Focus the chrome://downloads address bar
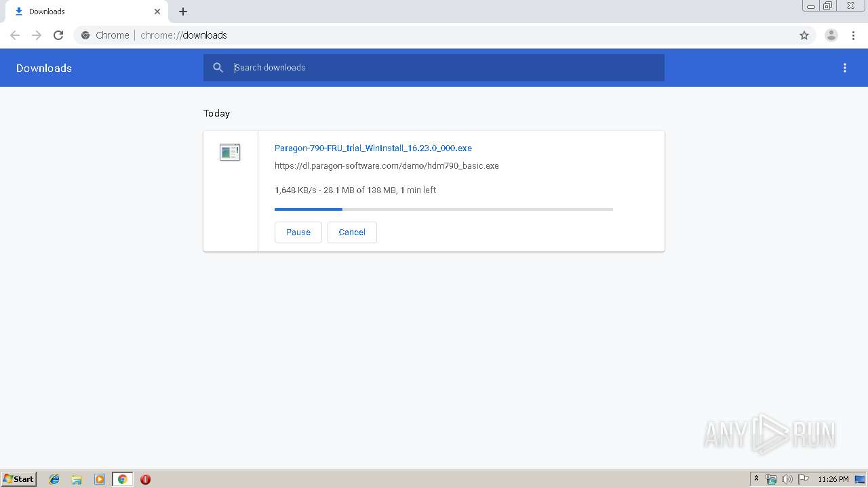Viewport: 868px width, 488px height. [434, 35]
